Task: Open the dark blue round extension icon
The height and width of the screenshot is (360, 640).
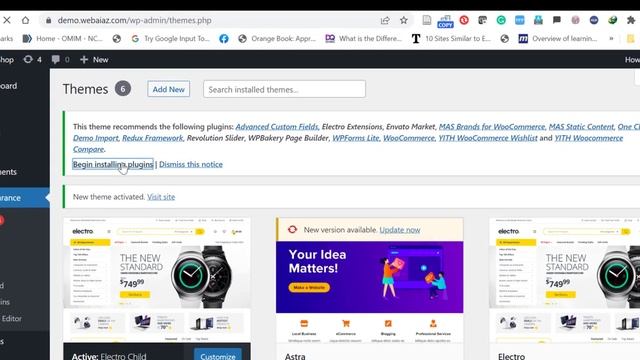Action: click(x=594, y=20)
